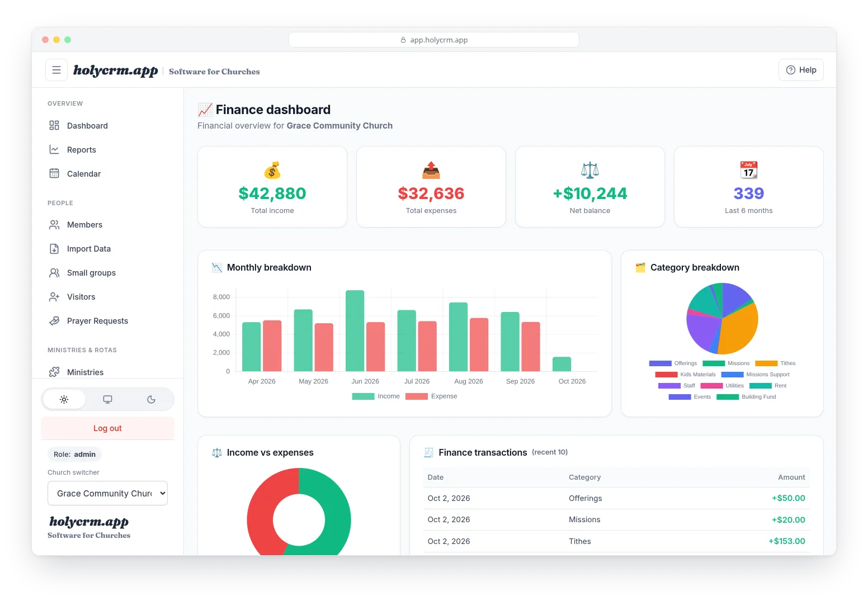Click the Reports chart icon
868x596 pixels.
(54, 149)
